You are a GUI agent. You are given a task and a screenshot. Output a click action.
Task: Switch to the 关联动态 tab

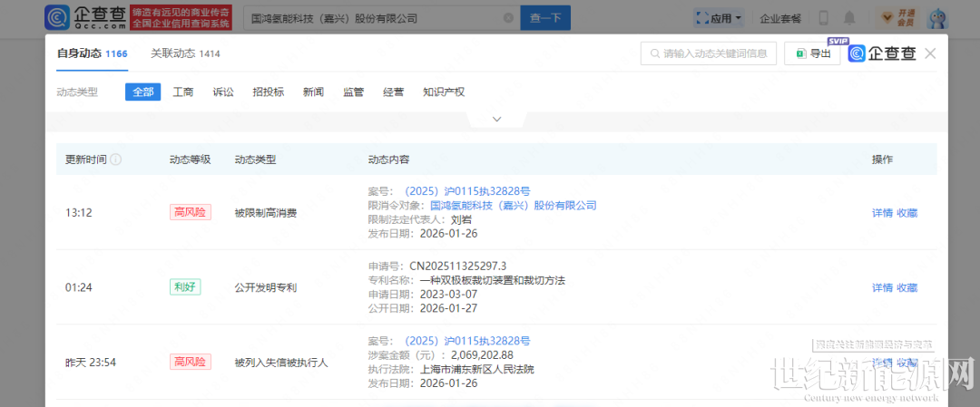click(185, 53)
